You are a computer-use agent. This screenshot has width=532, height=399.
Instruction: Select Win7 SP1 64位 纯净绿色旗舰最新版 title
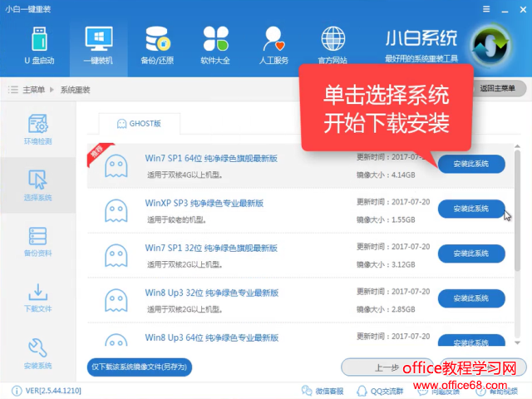211,159
